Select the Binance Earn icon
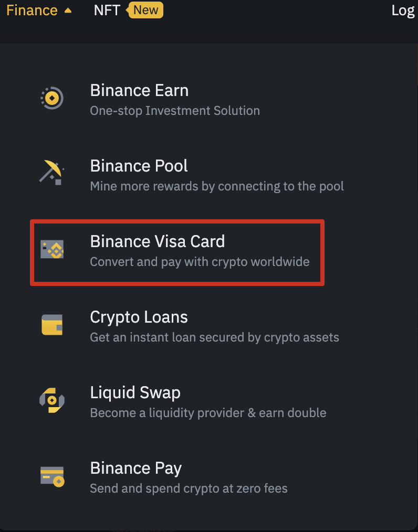 51,98
